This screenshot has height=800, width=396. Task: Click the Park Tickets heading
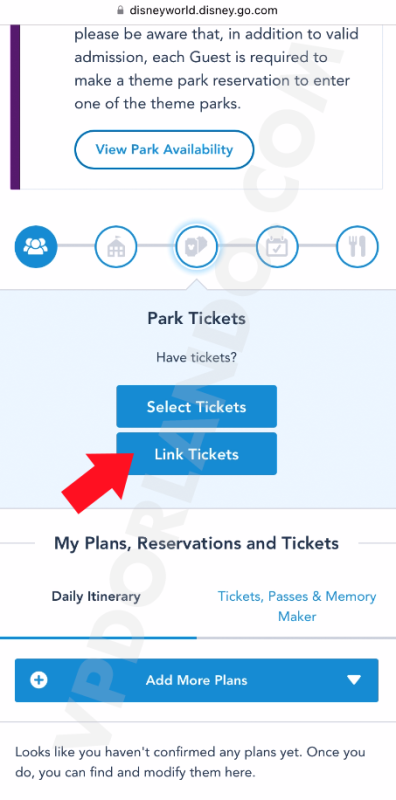pos(196,318)
